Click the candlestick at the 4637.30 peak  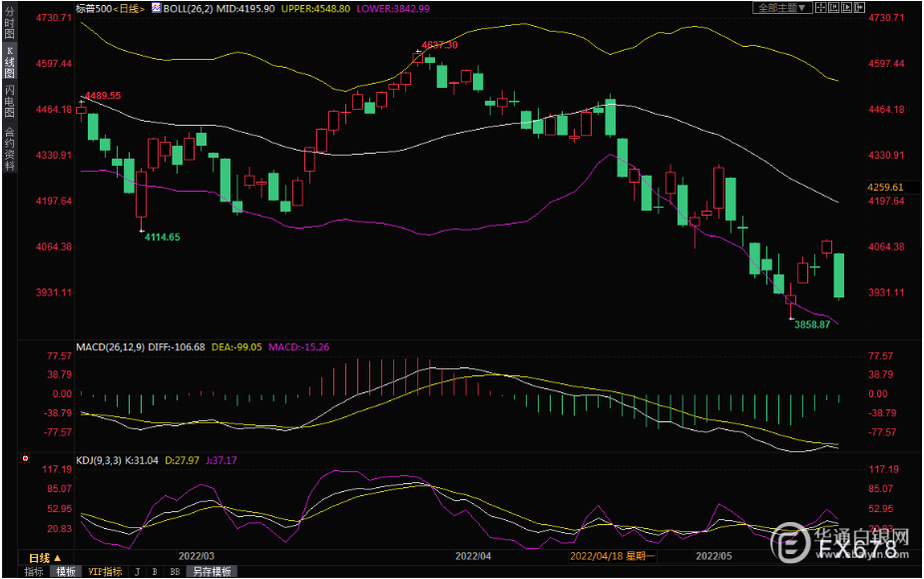pyautogui.click(x=418, y=58)
